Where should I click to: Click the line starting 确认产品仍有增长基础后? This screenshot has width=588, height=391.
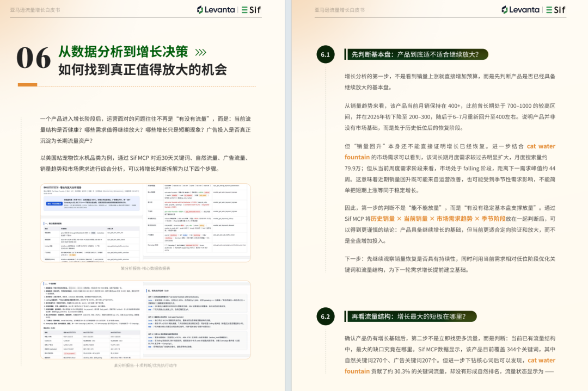[x=450, y=339]
